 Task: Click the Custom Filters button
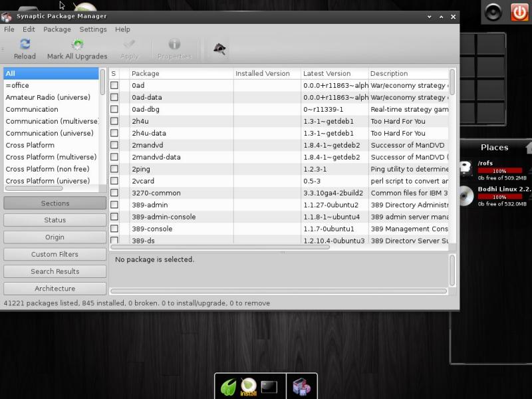(x=55, y=254)
